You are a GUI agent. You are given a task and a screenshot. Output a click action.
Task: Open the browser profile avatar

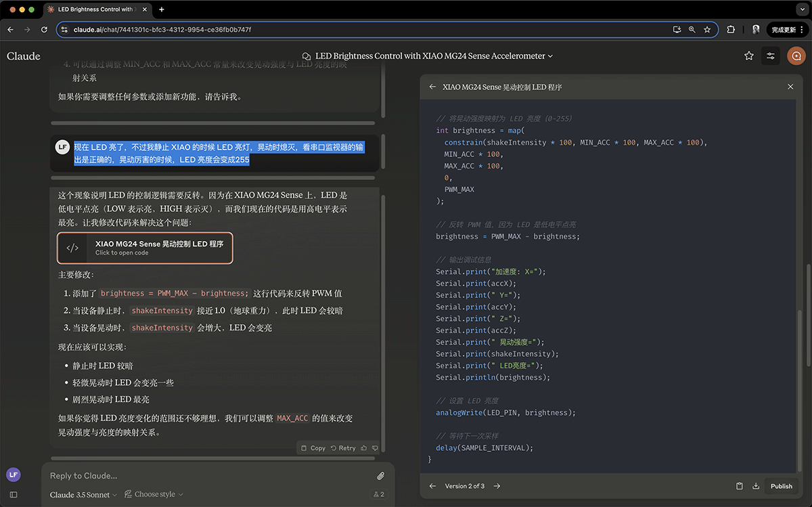click(x=756, y=30)
